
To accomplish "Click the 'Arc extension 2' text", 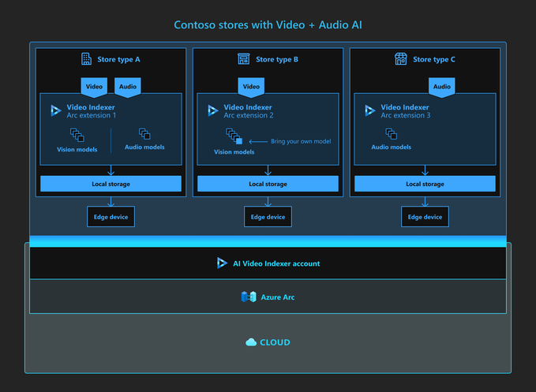I will pyautogui.click(x=249, y=115).
